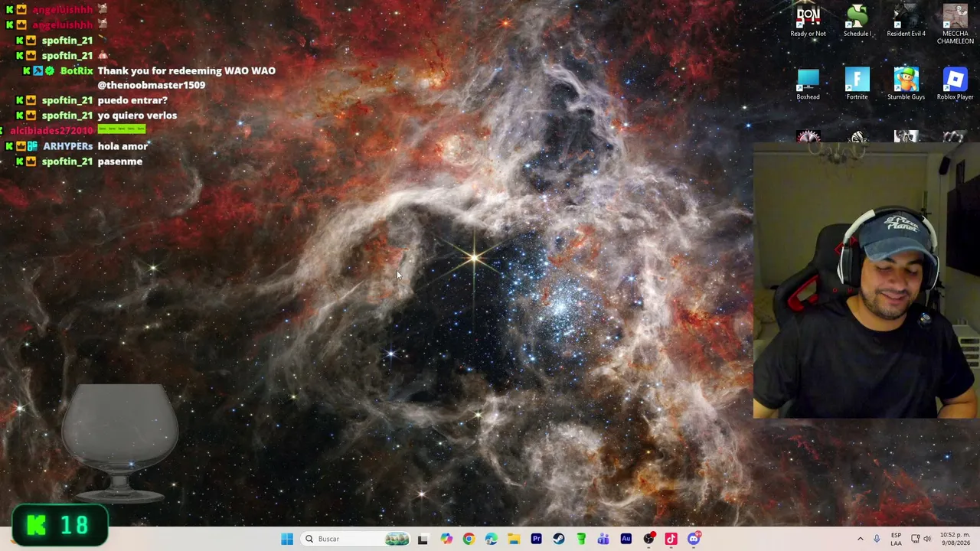Click the ARHYPERs username in chat

click(67, 146)
